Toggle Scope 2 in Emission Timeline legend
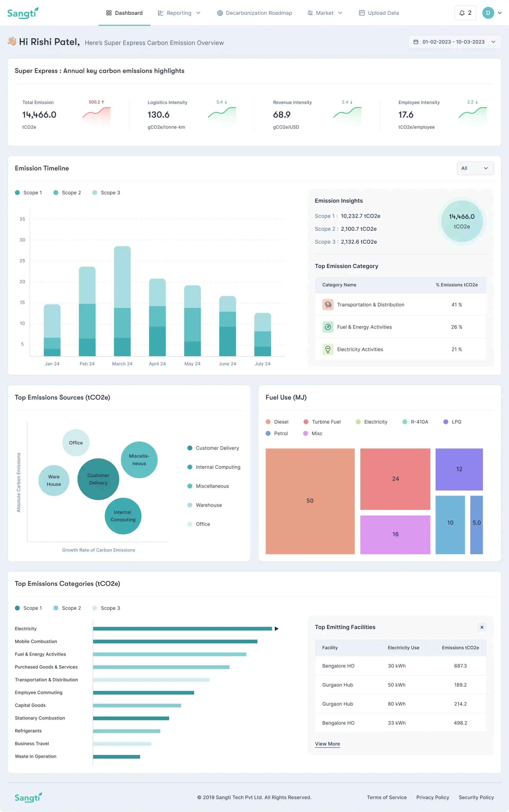The width and height of the screenshot is (509, 812). pyautogui.click(x=67, y=192)
